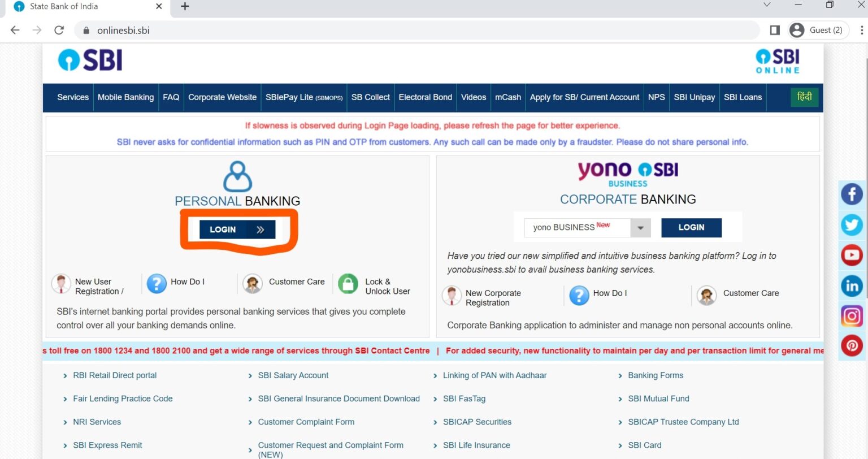
Task: Open the RBI Retail Direct portal link
Action: 115,375
